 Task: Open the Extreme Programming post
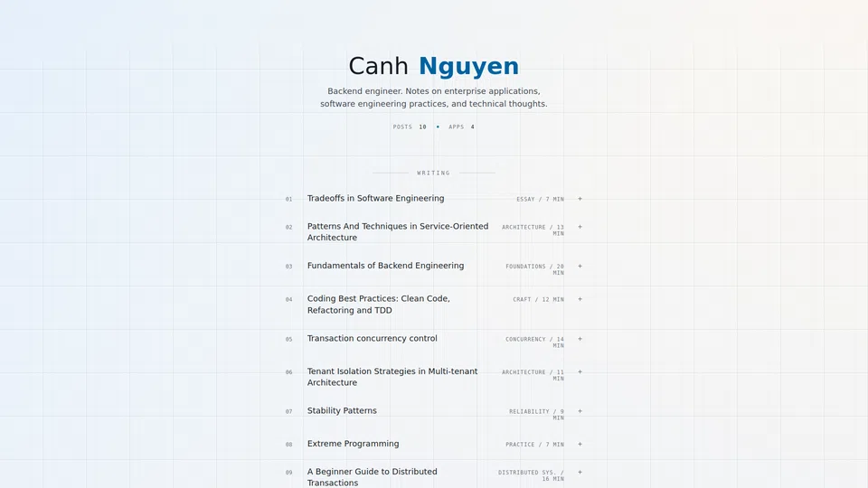(353, 444)
